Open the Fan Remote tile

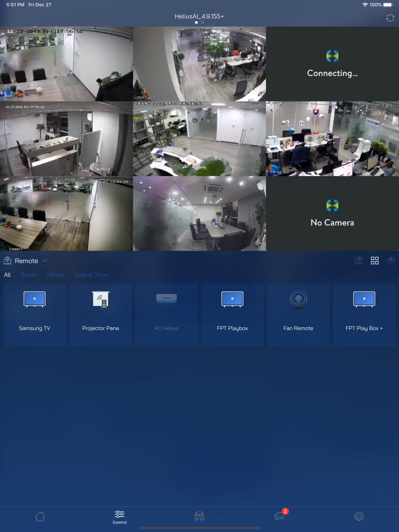[298, 315]
